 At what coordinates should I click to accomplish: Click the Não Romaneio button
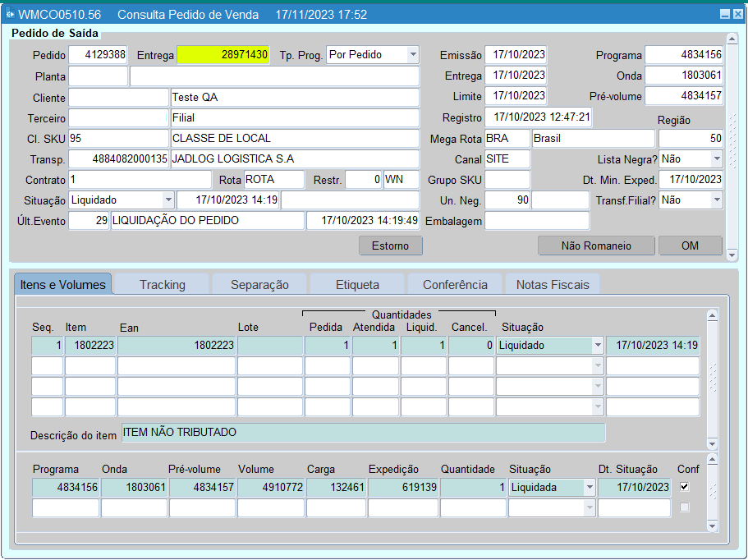coord(595,246)
